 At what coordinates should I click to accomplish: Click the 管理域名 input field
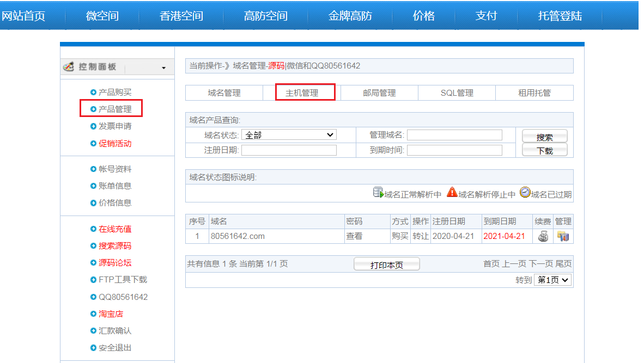point(454,135)
